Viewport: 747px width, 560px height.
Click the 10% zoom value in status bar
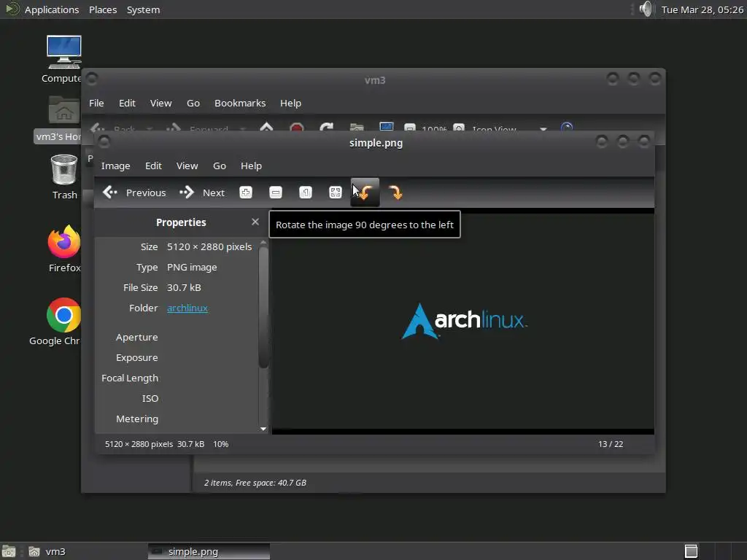[220, 444]
